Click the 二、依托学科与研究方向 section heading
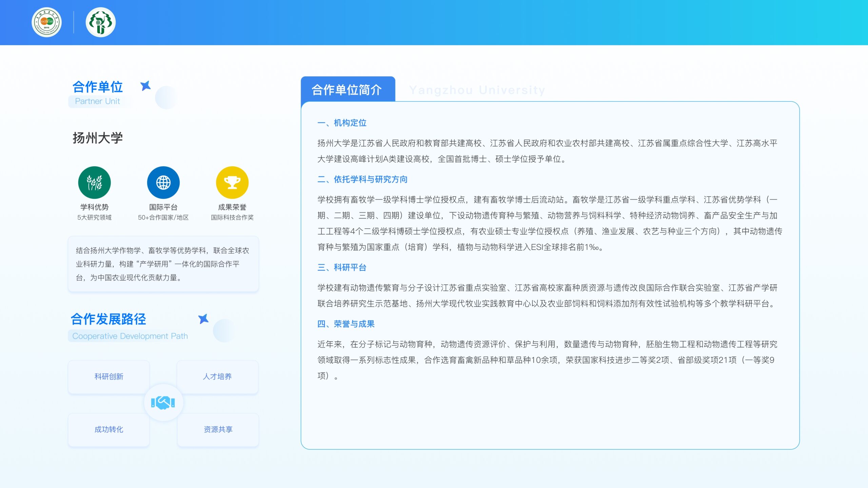The height and width of the screenshot is (488, 868). (x=362, y=180)
